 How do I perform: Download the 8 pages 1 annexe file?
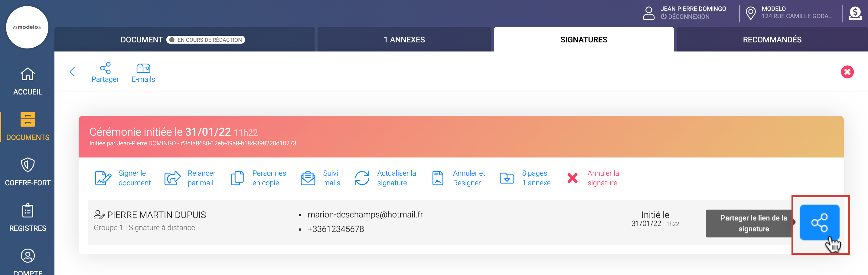tap(525, 178)
